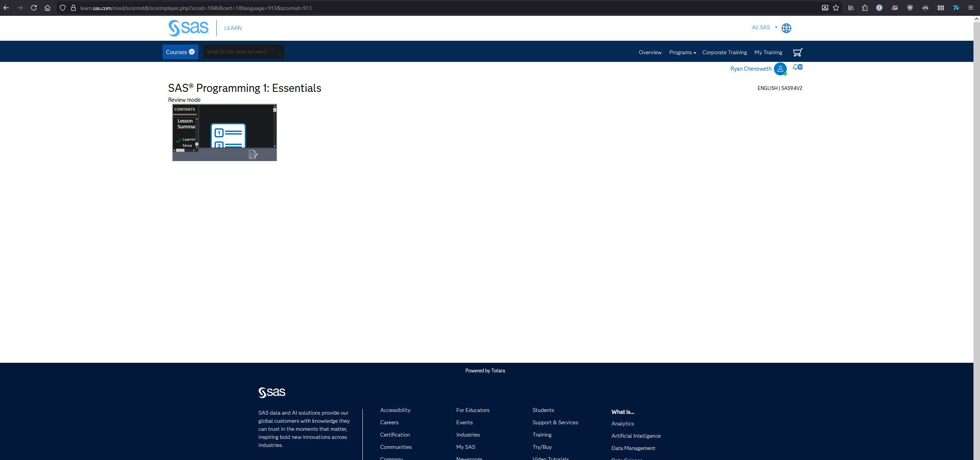Reload the current page
The image size is (980, 460).
(x=34, y=8)
